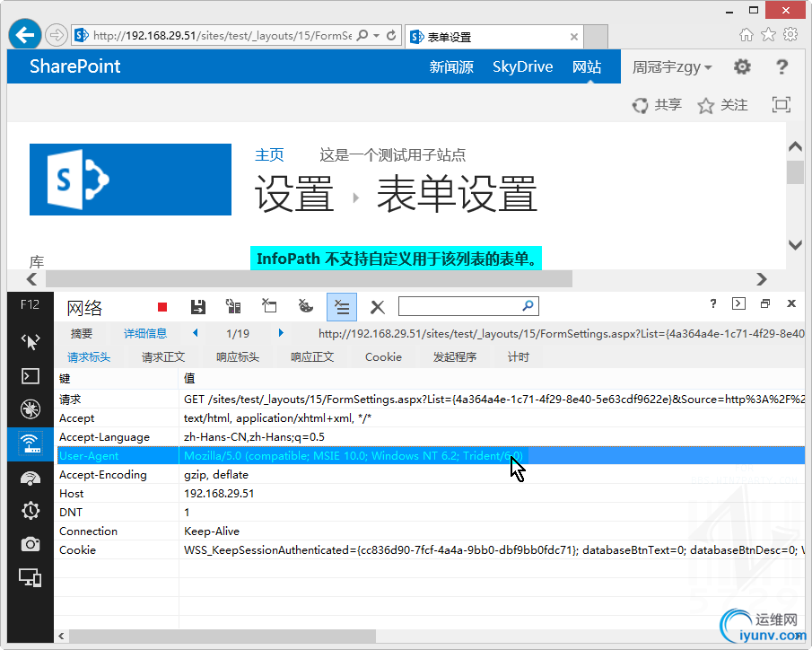The height and width of the screenshot is (650, 812).
Task: Stop network capture red button
Action: pyautogui.click(x=162, y=307)
